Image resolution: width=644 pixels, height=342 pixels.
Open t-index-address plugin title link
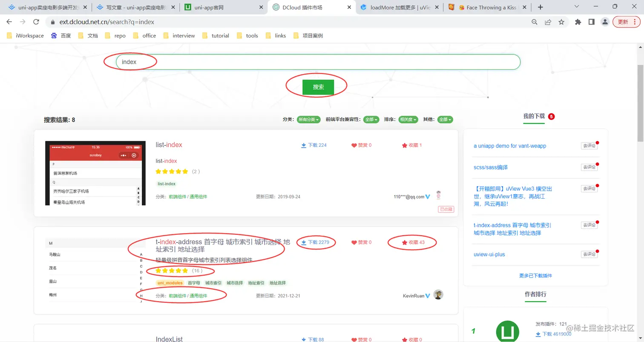tap(223, 245)
